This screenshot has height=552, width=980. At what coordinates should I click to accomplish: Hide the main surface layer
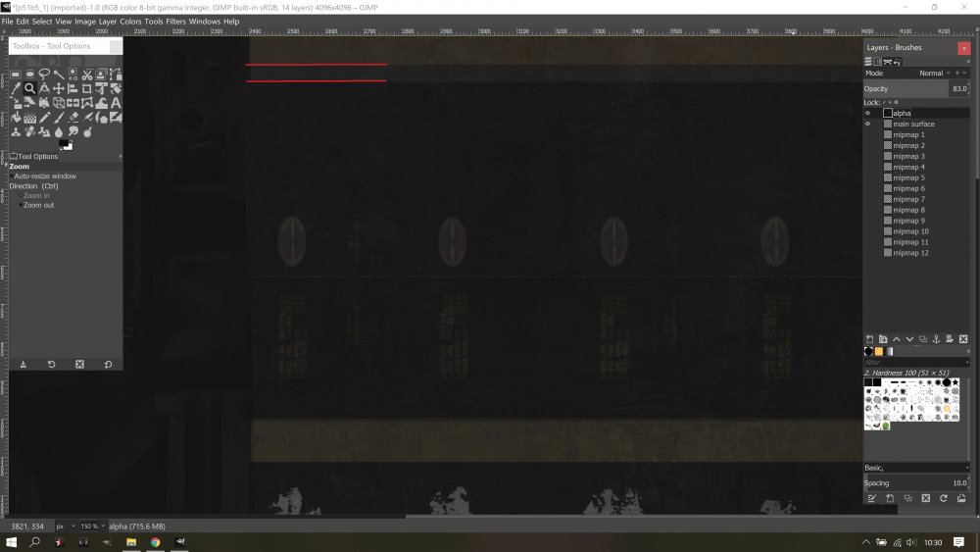pyautogui.click(x=867, y=125)
